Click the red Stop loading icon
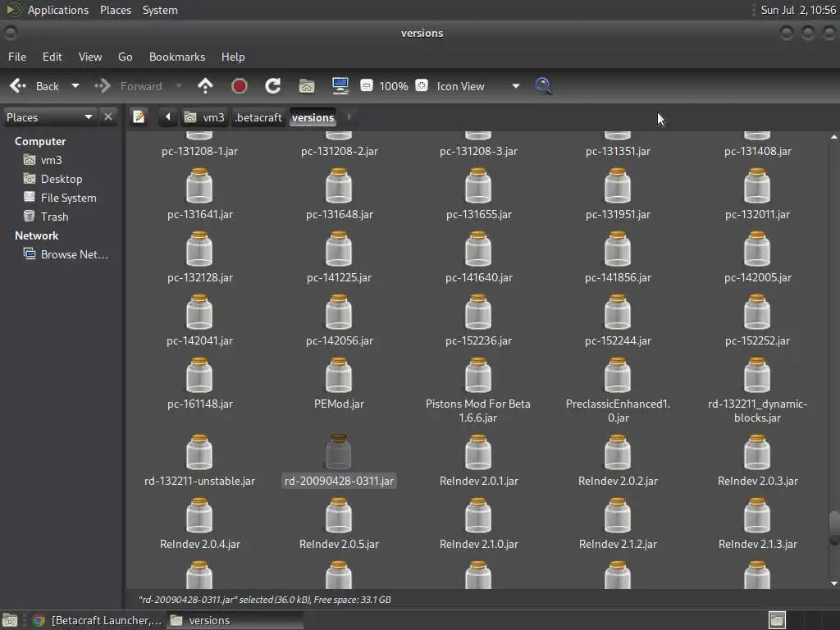The image size is (840, 630). pos(239,86)
